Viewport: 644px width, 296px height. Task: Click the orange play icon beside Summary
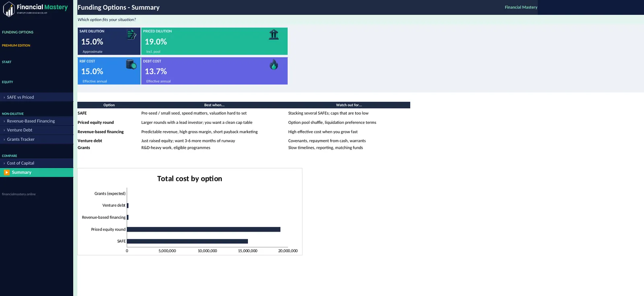point(7,173)
